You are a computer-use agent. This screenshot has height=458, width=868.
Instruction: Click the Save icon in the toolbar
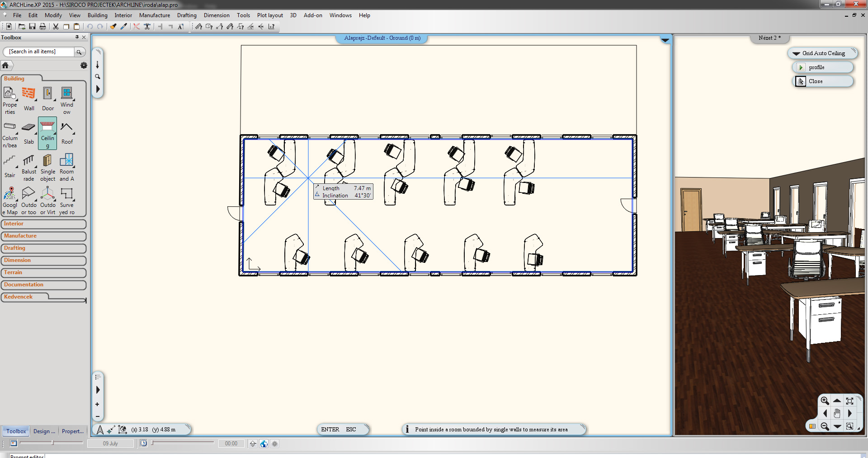(32, 27)
